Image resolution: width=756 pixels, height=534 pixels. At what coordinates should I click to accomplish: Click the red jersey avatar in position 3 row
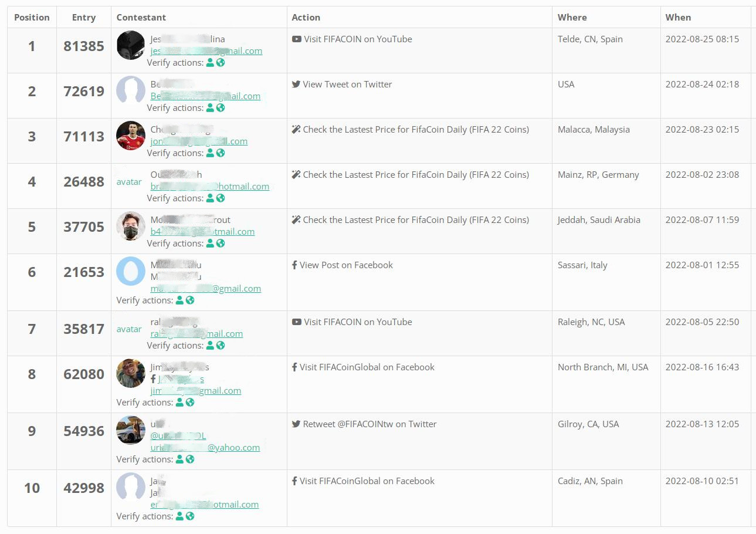coord(131,136)
